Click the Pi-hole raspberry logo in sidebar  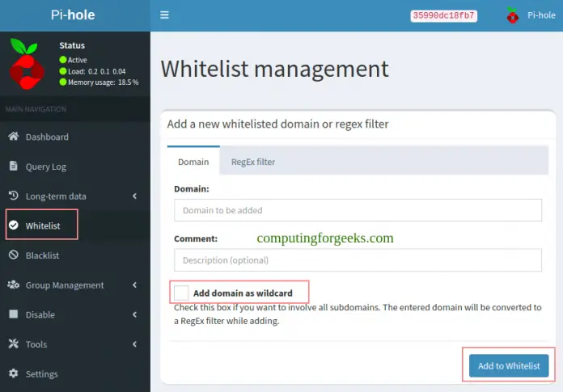click(27, 63)
